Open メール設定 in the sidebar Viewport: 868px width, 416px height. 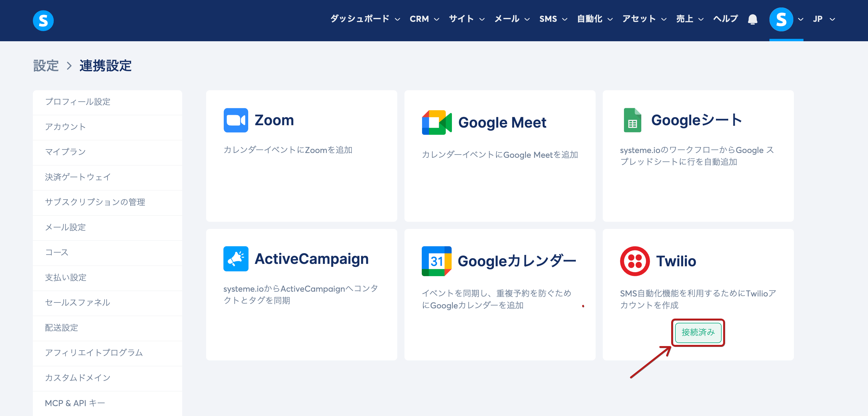pos(108,227)
